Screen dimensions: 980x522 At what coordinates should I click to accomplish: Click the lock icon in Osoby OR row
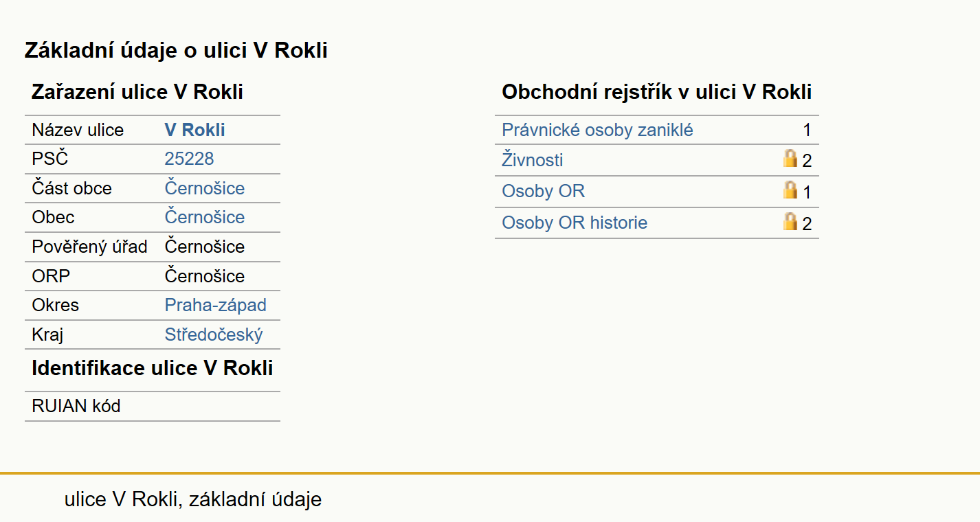point(790,190)
